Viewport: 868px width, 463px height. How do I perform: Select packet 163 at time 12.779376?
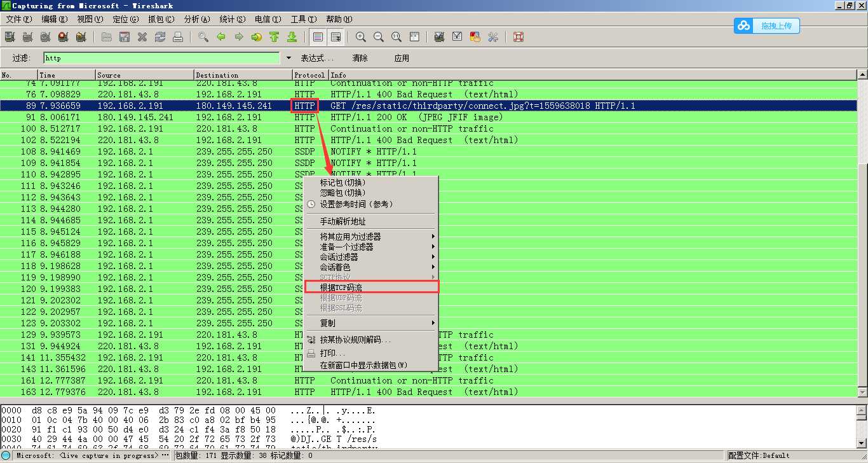pos(428,392)
